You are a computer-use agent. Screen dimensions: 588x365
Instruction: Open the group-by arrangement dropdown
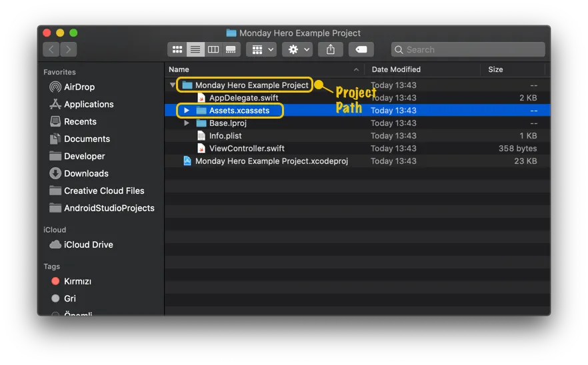261,49
